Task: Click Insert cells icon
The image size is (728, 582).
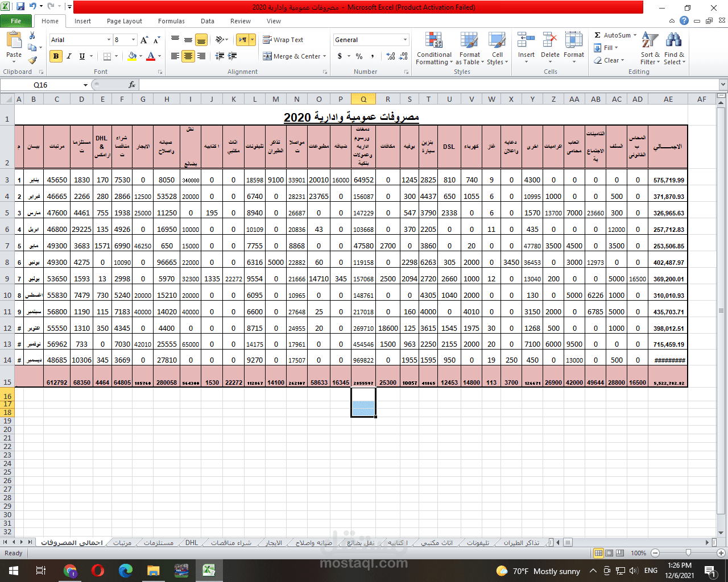Action: [526, 40]
